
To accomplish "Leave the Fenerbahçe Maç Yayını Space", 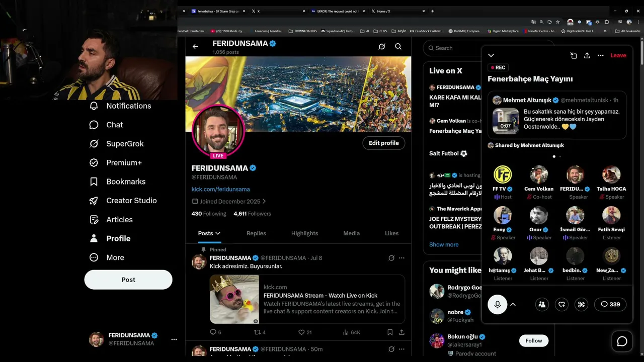I will [618, 55].
